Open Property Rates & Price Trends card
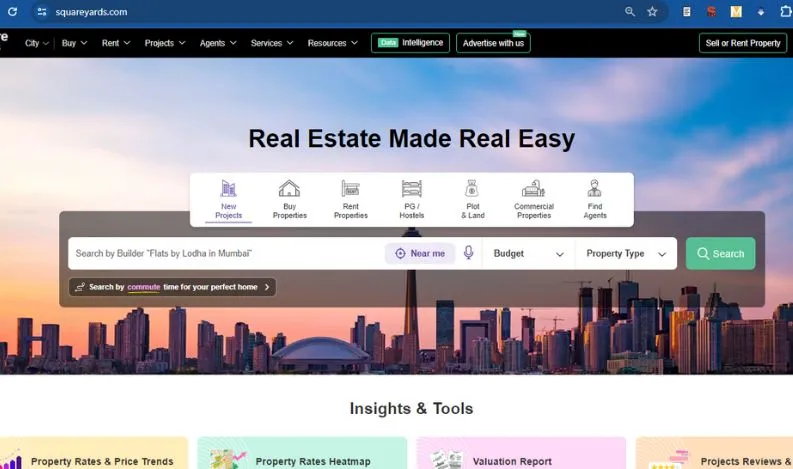This screenshot has width=793, height=469. pos(93,453)
